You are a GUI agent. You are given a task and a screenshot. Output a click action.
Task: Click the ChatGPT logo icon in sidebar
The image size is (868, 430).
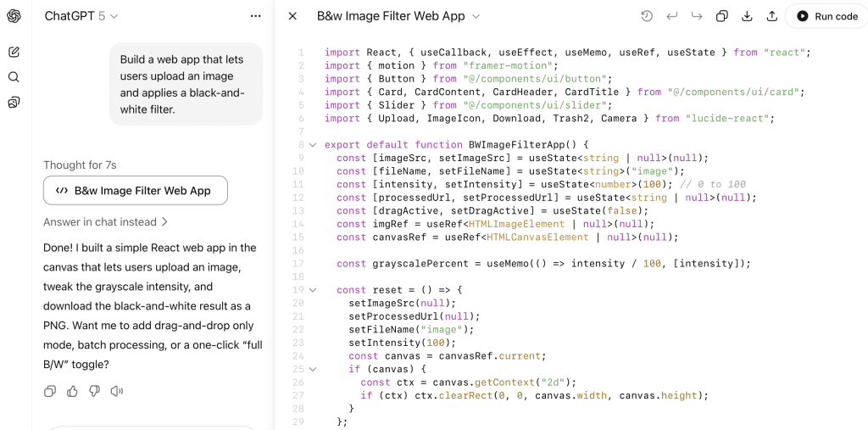point(14,17)
